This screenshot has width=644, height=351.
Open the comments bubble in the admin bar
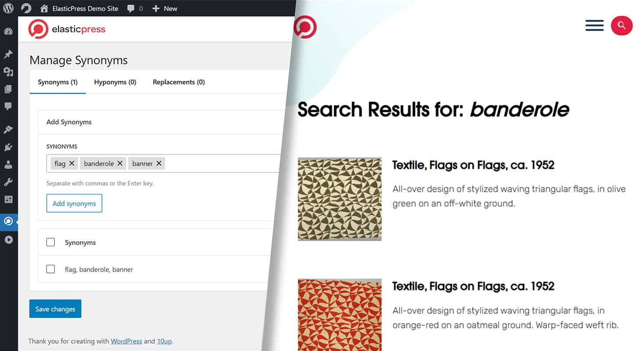click(x=130, y=8)
